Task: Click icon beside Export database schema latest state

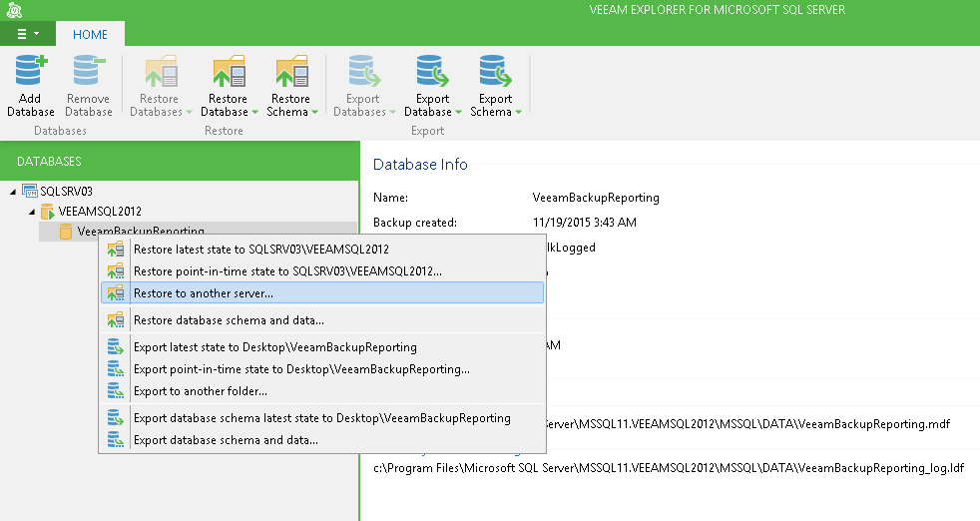Action: (115, 418)
